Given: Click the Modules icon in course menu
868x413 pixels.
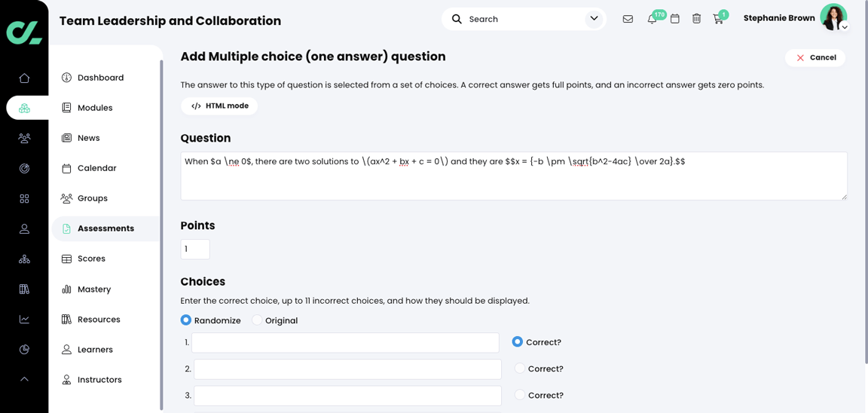Looking at the screenshot, I should tap(66, 108).
